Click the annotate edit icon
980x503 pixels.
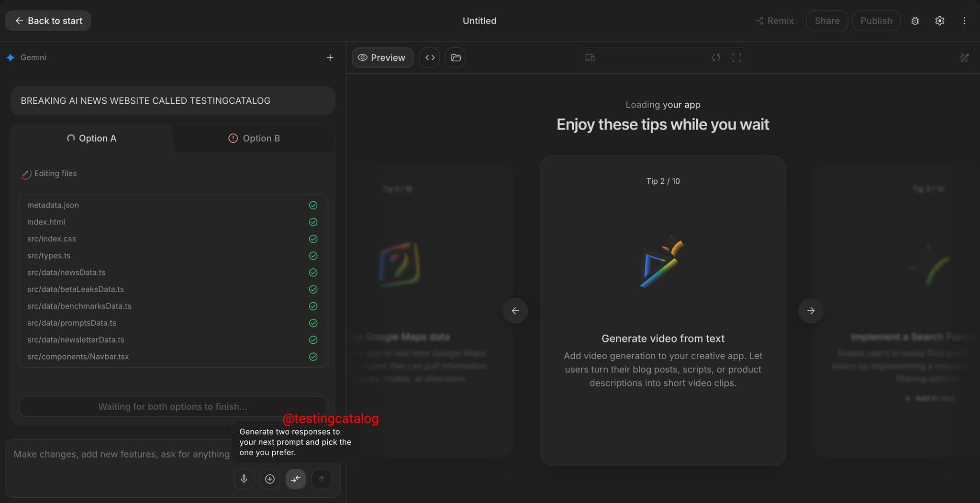click(964, 57)
